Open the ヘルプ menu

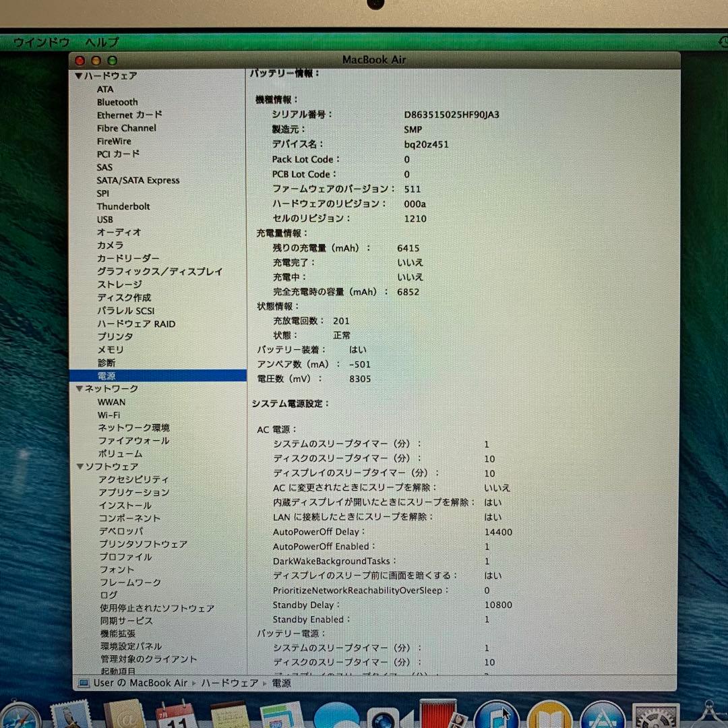(100, 42)
